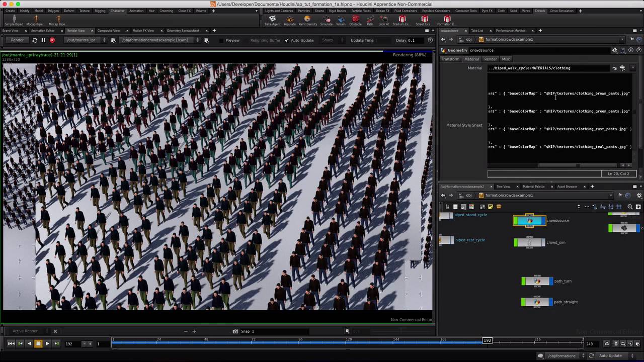This screenshot has width=644, height=362.
Task: Toggle display flag on path_turn node
Action: pyautogui.click(x=551, y=281)
